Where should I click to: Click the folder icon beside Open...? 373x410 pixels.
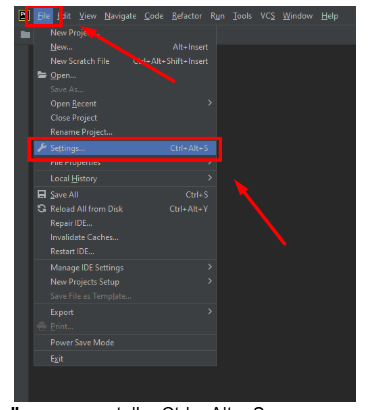tap(42, 75)
